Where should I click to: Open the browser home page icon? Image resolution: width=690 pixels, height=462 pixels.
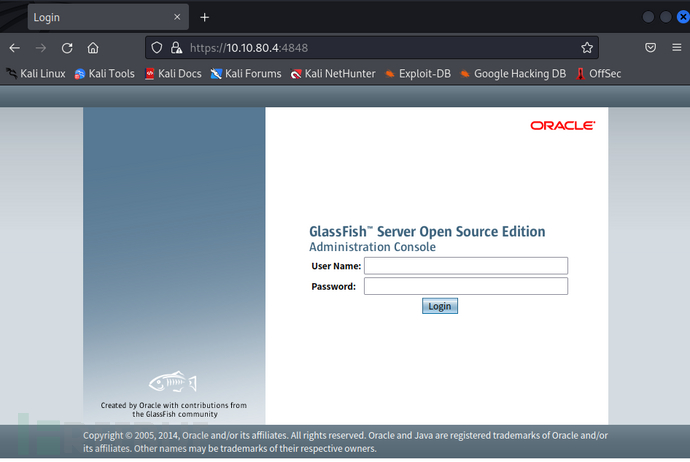[93, 48]
